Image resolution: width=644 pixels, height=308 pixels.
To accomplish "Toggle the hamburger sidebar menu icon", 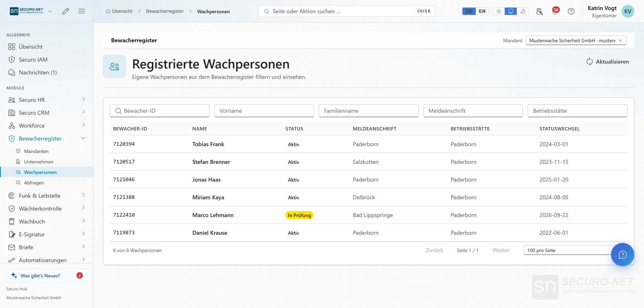I will [x=82, y=11].
